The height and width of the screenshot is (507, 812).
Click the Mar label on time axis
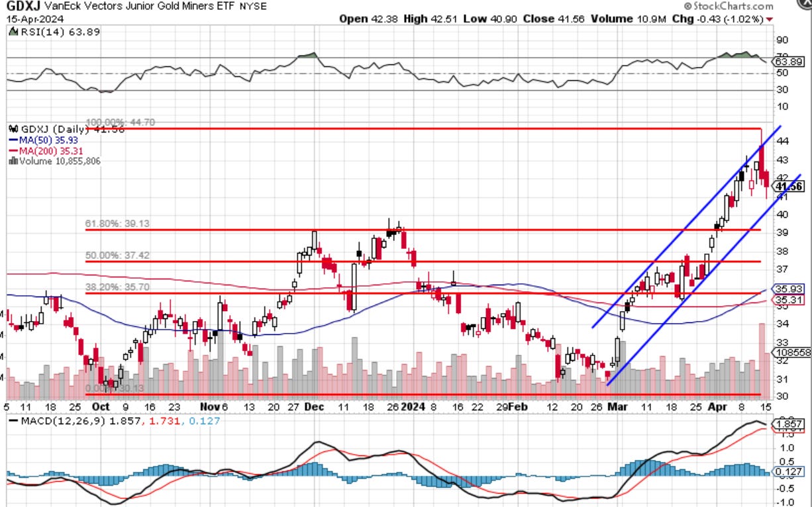pyautogui.click(x=617, y=406)
